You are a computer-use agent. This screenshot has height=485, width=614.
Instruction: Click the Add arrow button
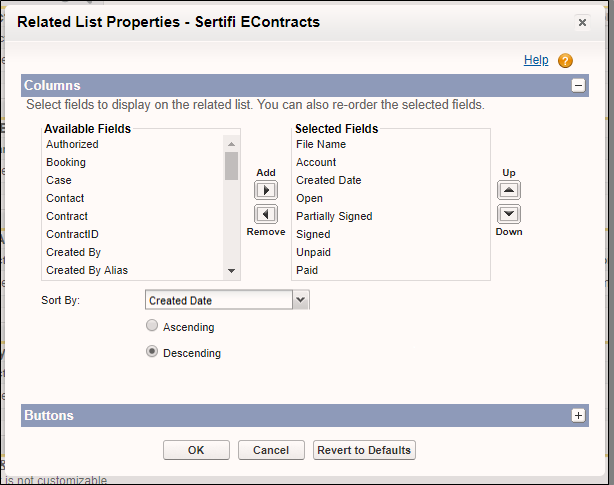click(x=265, y=190)
